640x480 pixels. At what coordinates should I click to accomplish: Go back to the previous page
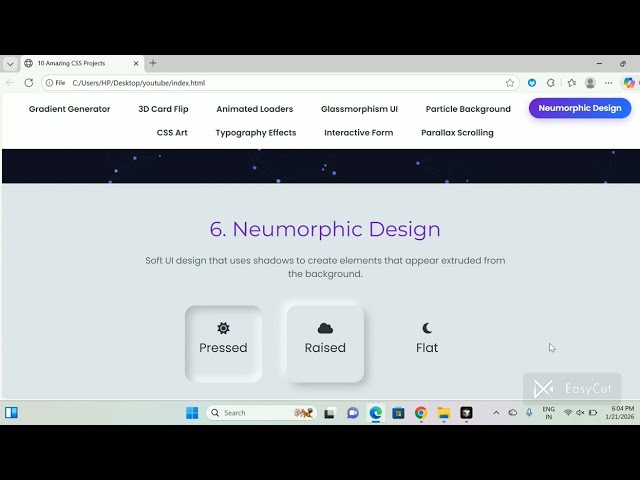[x=10, y=83]
